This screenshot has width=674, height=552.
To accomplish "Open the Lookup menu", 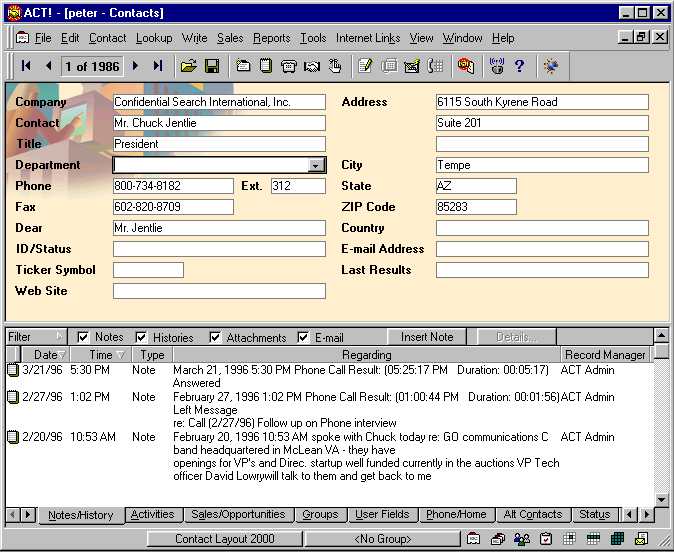I will click(154, 38).
